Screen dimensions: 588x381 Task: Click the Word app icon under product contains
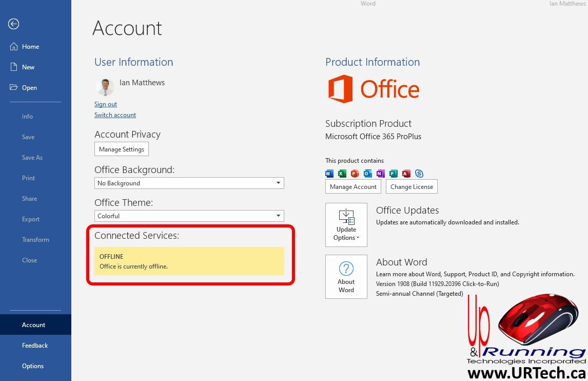click(329, 174)
